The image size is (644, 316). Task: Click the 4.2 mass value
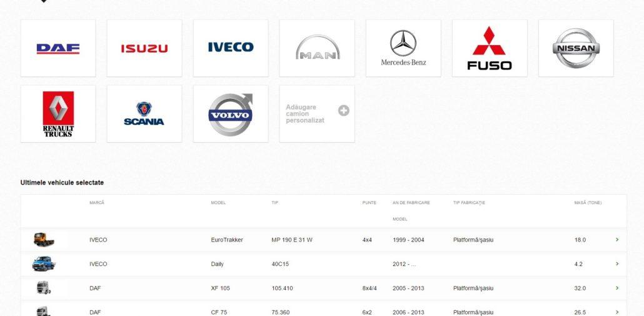coord(578,264)
